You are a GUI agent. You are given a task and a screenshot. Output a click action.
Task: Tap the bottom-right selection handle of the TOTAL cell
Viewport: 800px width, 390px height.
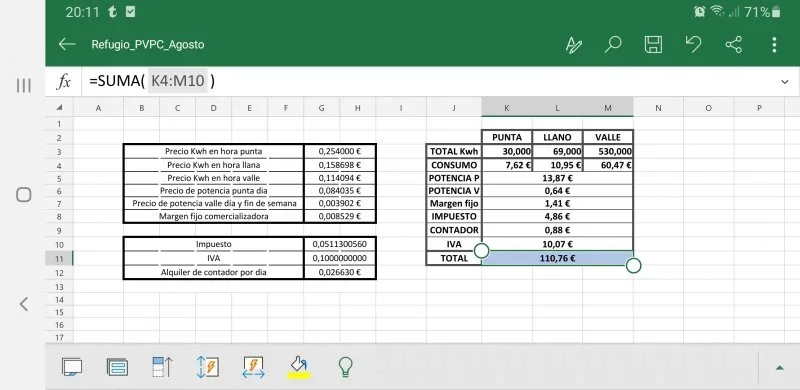pyautogui.click(x=633, y=265)
